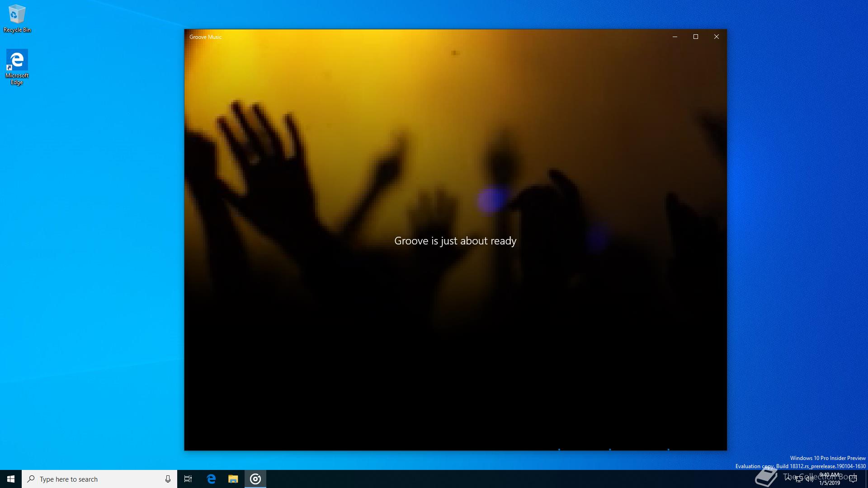Click the Show desktop strip at the taskbar end
Viewport: 868px width, 488px height.
[866, 479]
